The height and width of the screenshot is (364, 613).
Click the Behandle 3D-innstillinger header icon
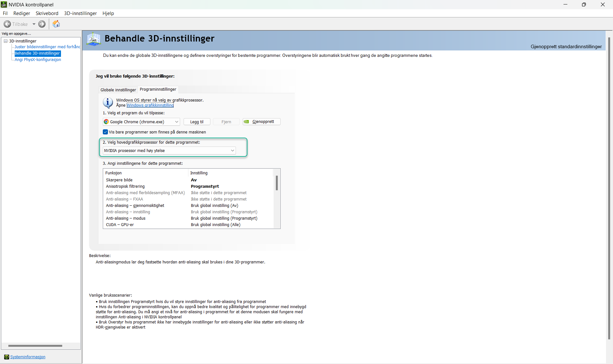(94, 39)
